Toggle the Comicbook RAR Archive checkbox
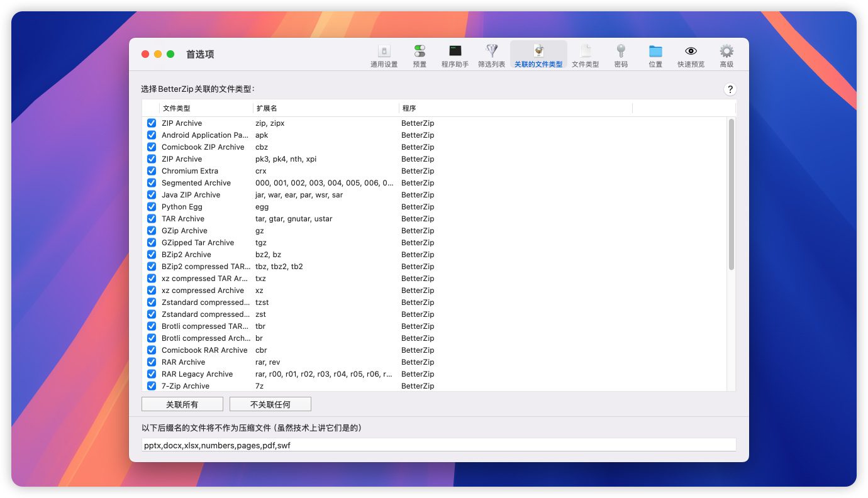Viewport: 868px width, 498px height. click(x=152, y=350)
